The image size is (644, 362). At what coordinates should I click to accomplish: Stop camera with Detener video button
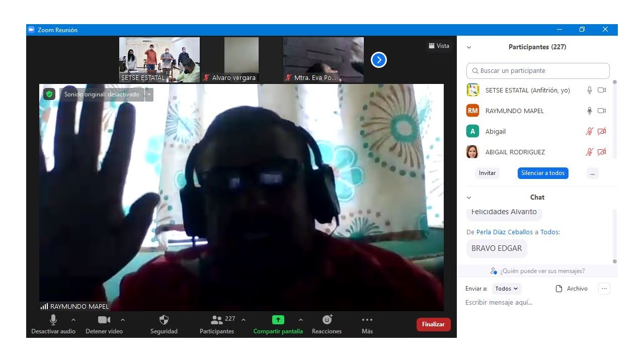104,324
